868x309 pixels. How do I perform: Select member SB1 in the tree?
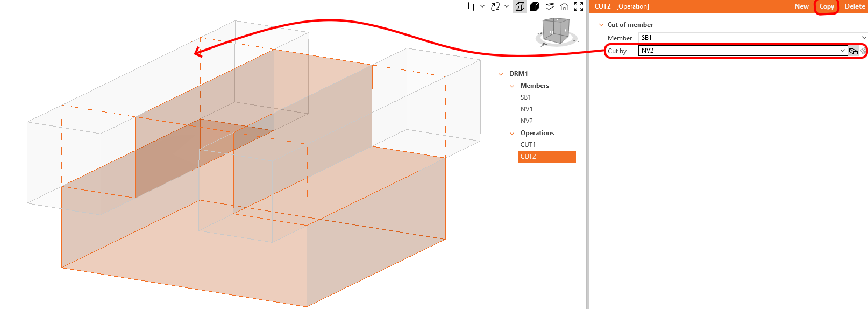click(525, 97)
